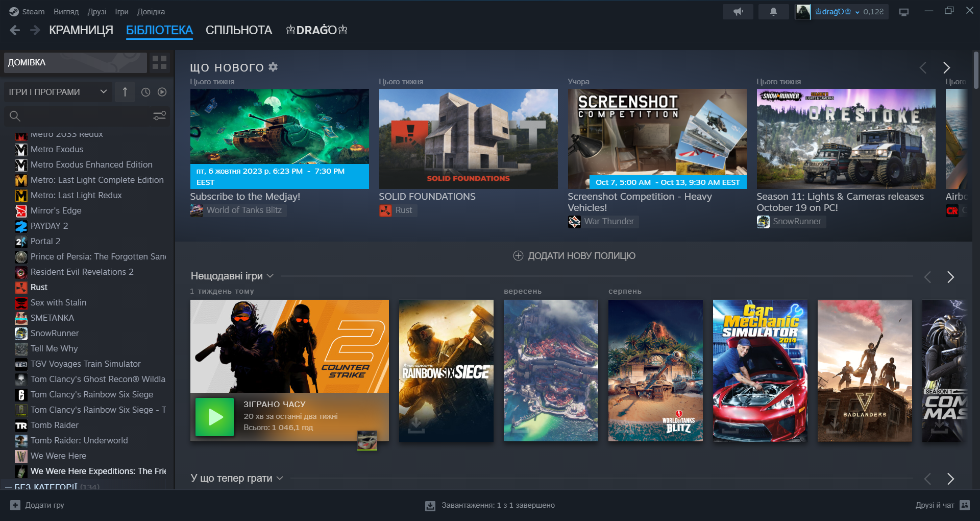Toggle the recent activity clock sort button
980x521 pixels.
tap(145, 92)
